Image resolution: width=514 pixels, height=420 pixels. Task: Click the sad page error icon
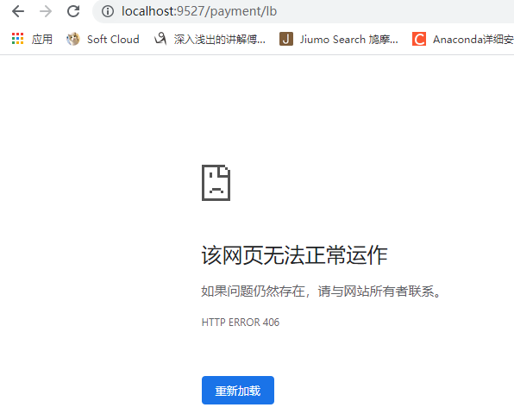[x=216, y=183]
